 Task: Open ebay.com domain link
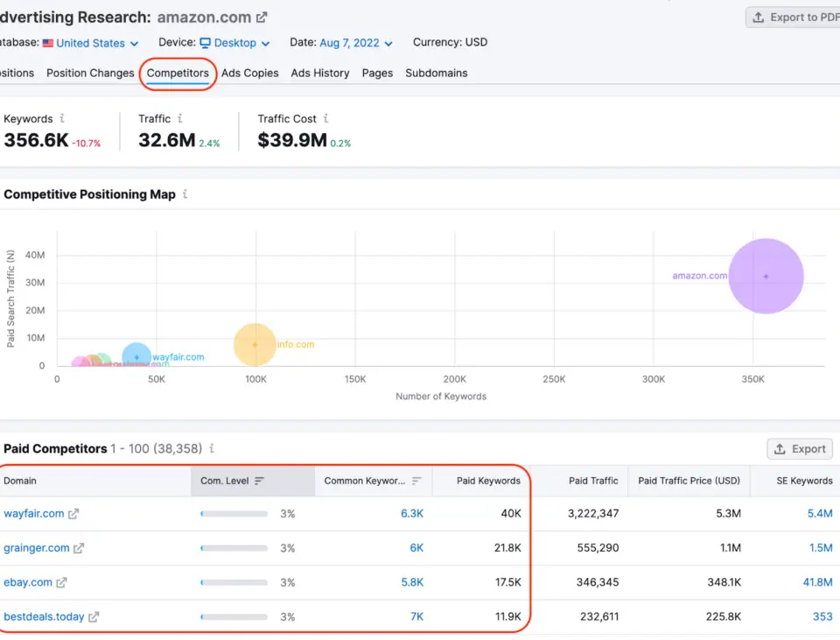pyautogui.click(x=28, y=582)
